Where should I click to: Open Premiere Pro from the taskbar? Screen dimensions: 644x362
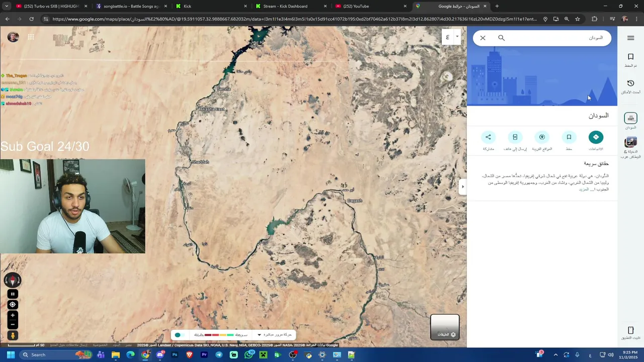pyautogui.click(x=204, y=355)
